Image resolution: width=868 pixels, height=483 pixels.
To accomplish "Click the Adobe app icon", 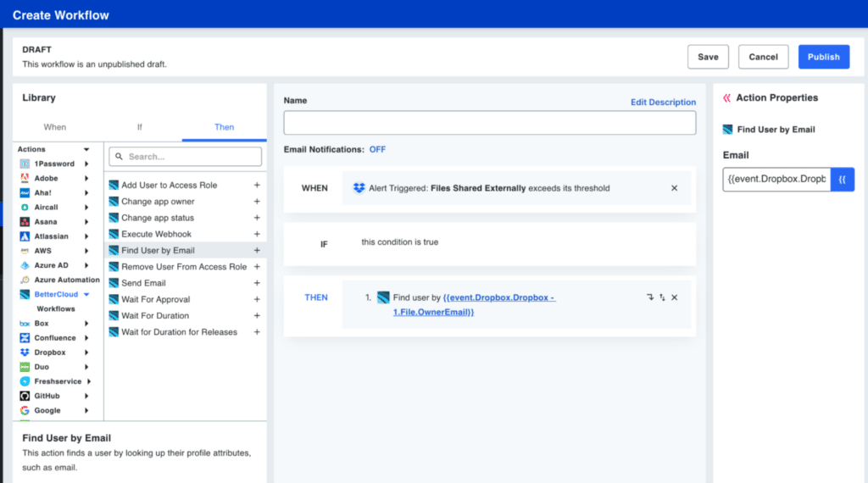I will [x=25, y=178].
